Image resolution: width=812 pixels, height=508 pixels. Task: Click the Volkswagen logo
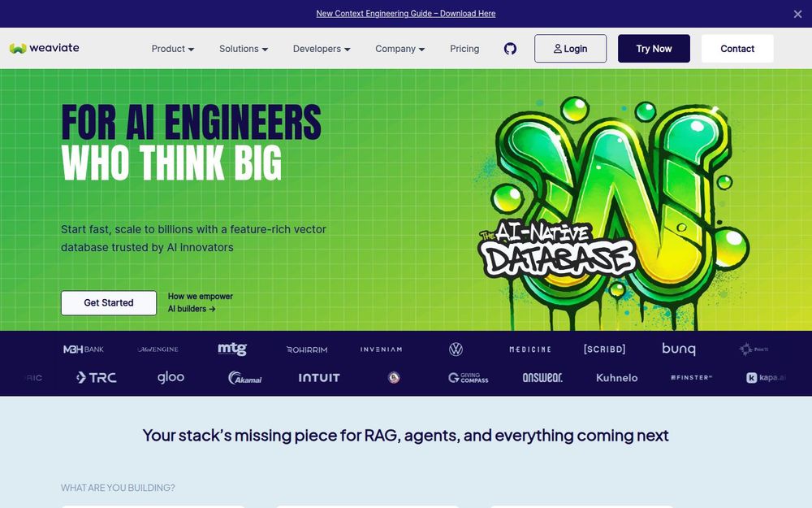456,350
